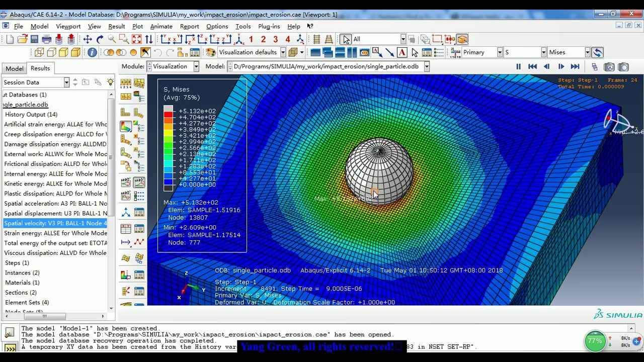The height and width of the screenshot is (362, 644).
Task: Plot contours on deformed shape icon
Action: (x=126, y=126)
